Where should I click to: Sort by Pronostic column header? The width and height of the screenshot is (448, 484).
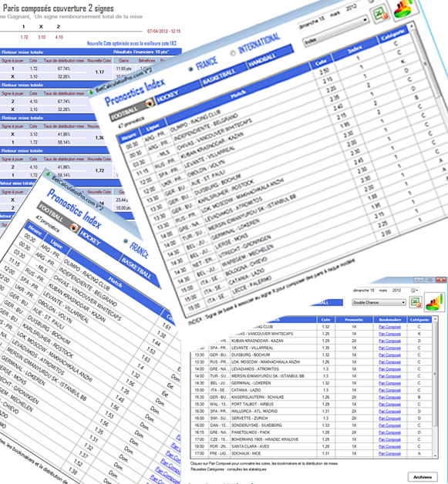tap(354, 320)
